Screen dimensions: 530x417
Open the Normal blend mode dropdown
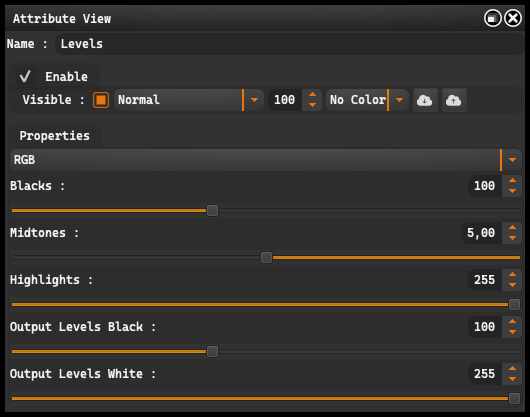tap(189, 100)
